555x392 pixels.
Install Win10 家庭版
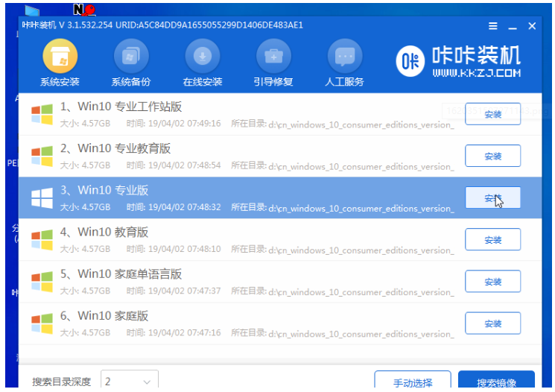pyautogui.click(x=492, y=323)
